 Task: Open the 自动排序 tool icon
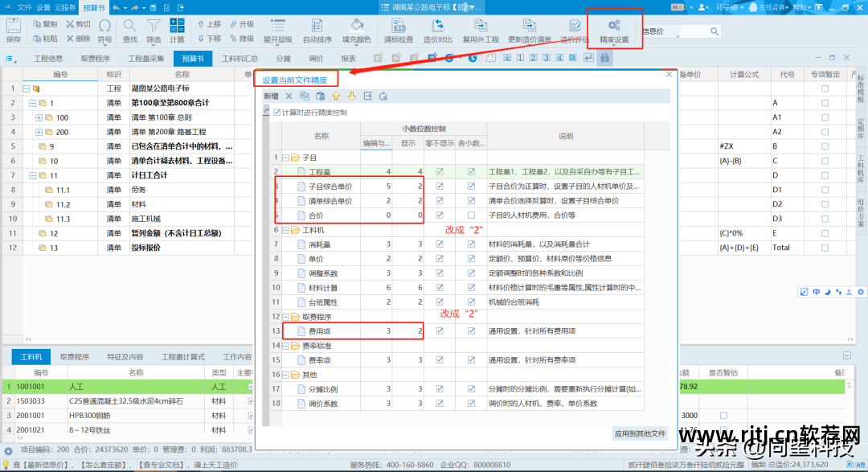pyautogui.click(x=317, y=28)
